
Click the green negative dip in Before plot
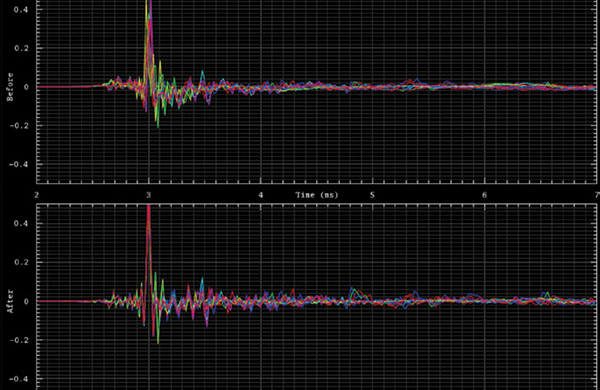[x=158, y=119]
